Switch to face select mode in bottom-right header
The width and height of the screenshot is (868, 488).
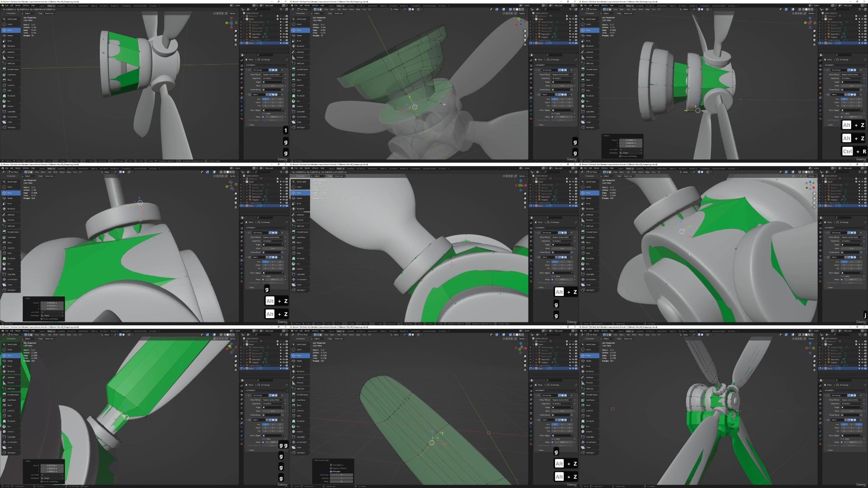610,335
